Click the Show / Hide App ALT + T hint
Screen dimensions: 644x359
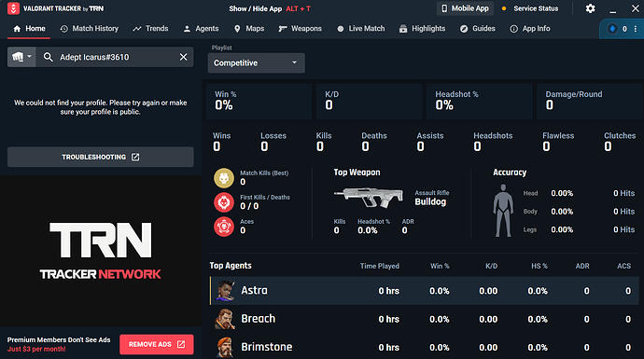coord(270,8)
